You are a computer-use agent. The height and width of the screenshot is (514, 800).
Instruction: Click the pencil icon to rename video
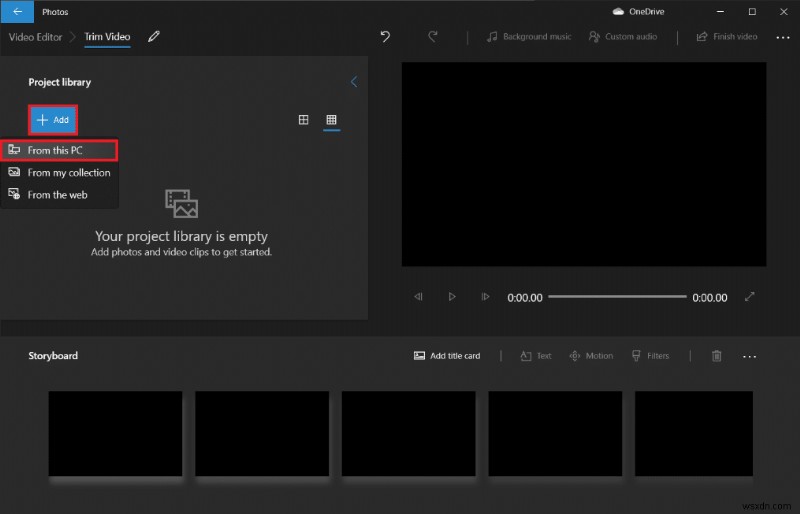[x=153, y=37]
